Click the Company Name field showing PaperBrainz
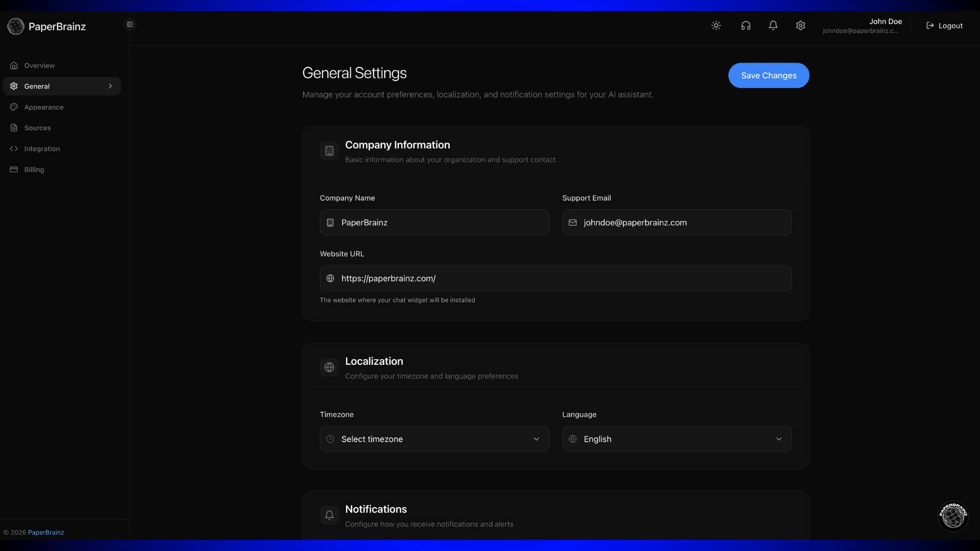 [434, 222]
